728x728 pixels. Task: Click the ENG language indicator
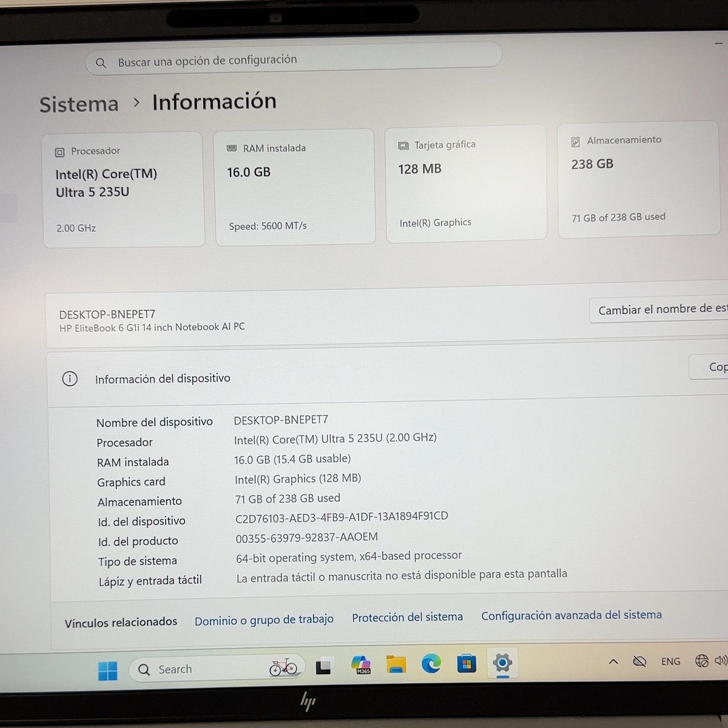pyautogui.click(x=671, y=661)
